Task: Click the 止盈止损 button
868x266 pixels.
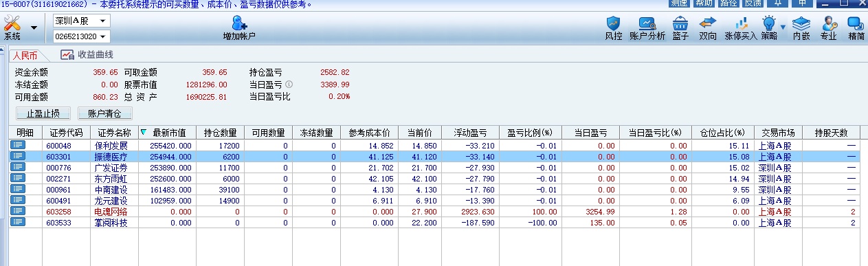Action: [x=43, y=113]
